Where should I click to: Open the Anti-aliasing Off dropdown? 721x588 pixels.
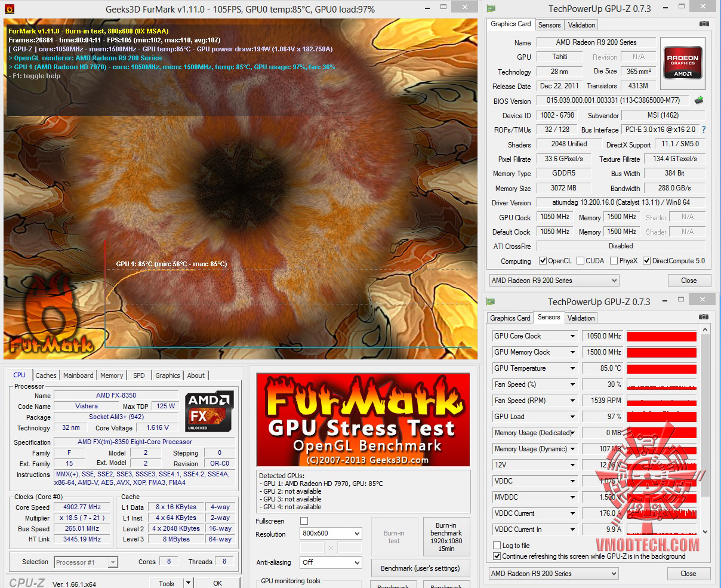(331, 562)
